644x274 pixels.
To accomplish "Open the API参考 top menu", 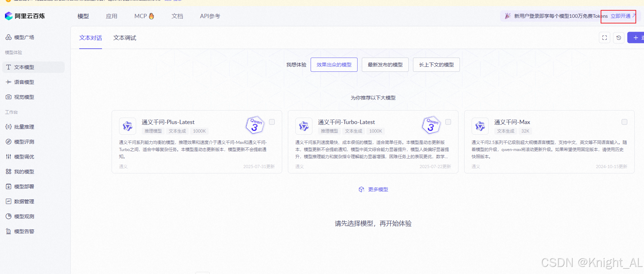I will pos(210,16).
